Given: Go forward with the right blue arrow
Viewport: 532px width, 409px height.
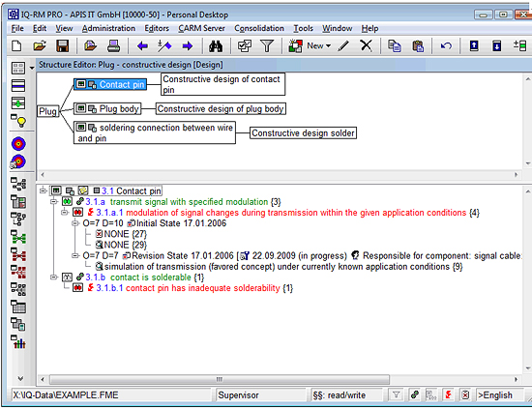Looking at the screenshot, I should pyautogui.click(x=188, y=45).
